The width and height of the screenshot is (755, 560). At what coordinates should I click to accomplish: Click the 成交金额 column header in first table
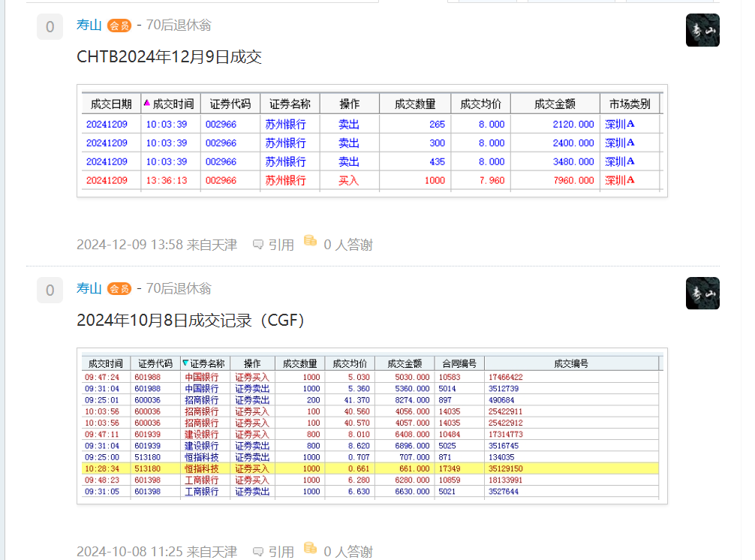pos(554,104)
